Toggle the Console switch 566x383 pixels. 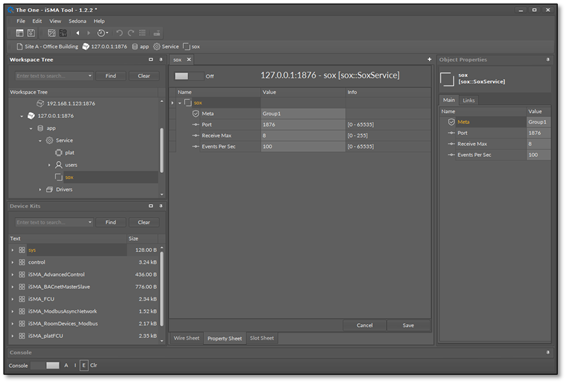click(x=45, y=365)
